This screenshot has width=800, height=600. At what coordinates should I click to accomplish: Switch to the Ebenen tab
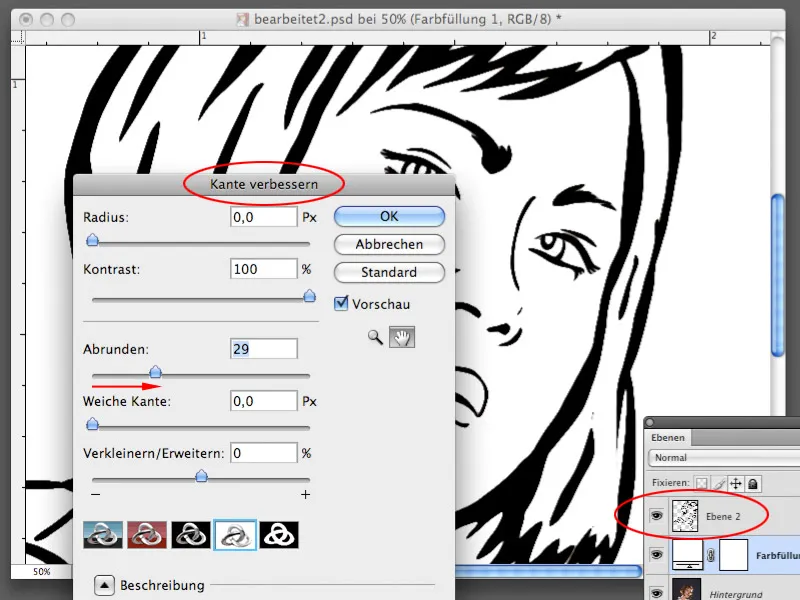[x=668, y=438]
